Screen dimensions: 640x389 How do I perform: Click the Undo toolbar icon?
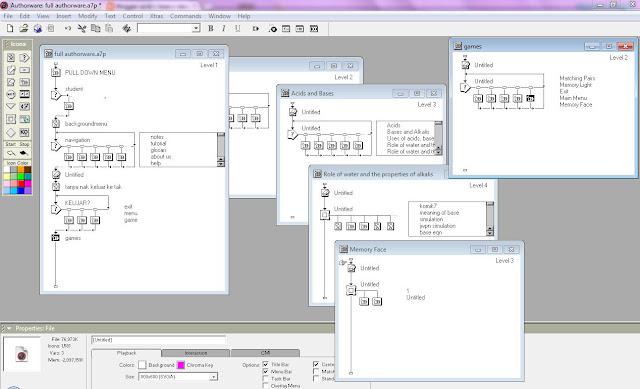(x=68, y=28)
